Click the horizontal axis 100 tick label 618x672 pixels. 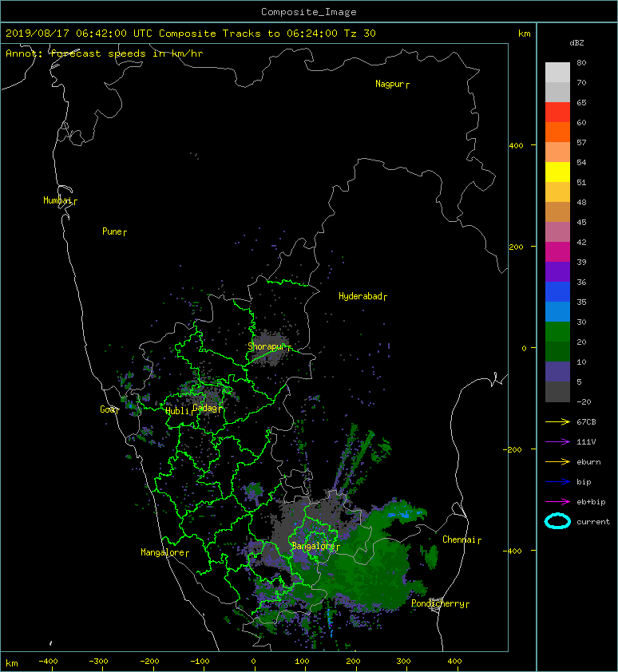click(302, 662)
